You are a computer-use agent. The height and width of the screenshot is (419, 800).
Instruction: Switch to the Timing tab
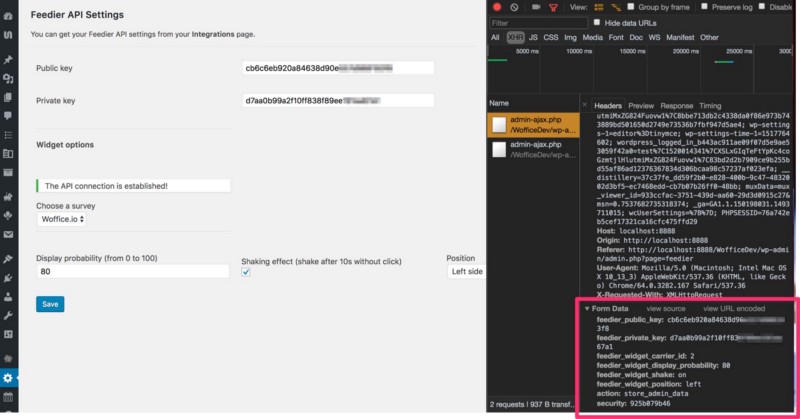[710, 106]
